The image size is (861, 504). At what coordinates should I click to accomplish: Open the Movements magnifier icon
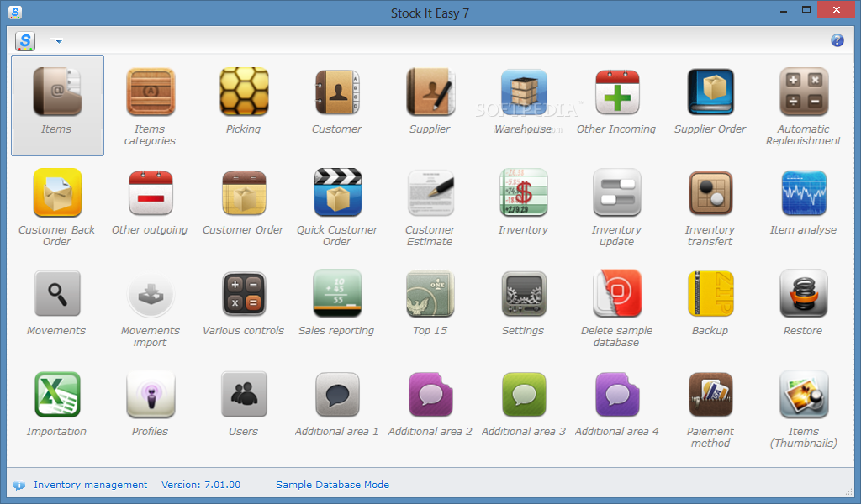point(57,293)
